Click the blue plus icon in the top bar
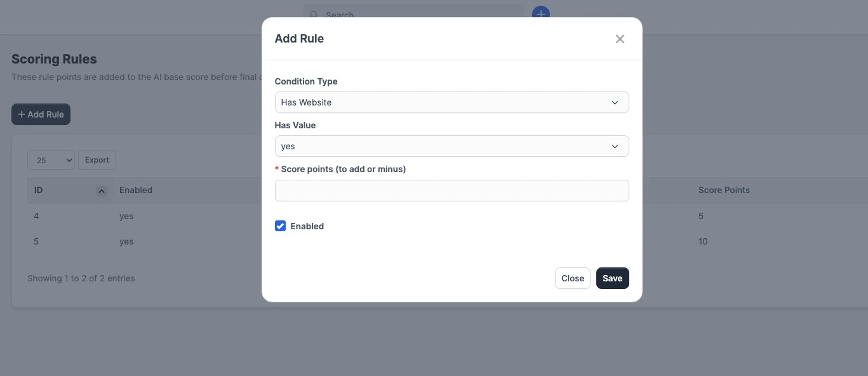Image resolution: width=868 pixels, height=376 pixels. coord(540,14)
